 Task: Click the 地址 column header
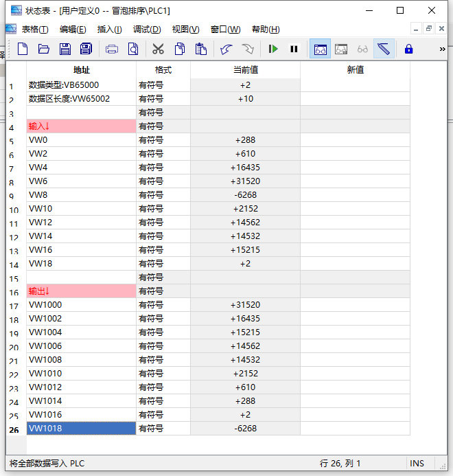(x=81, y=70)
